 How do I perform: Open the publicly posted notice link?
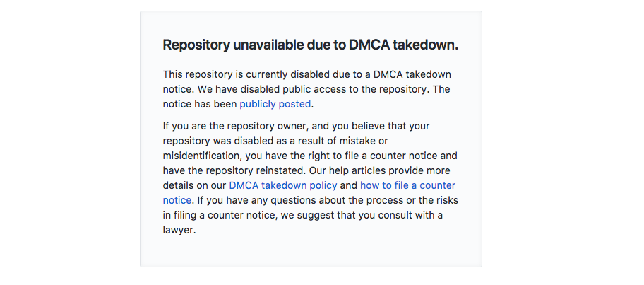pyautogui.click(x=275, y=104)
